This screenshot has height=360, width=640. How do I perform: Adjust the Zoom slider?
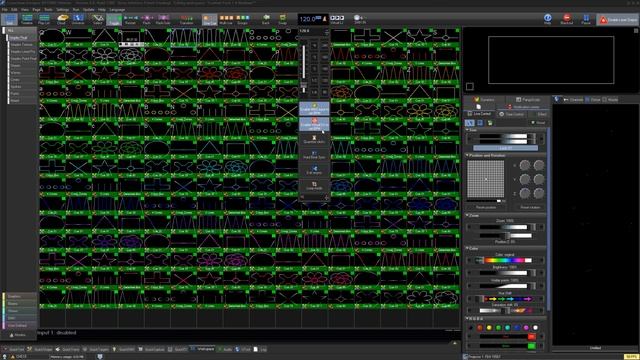[x=506, y=227]
